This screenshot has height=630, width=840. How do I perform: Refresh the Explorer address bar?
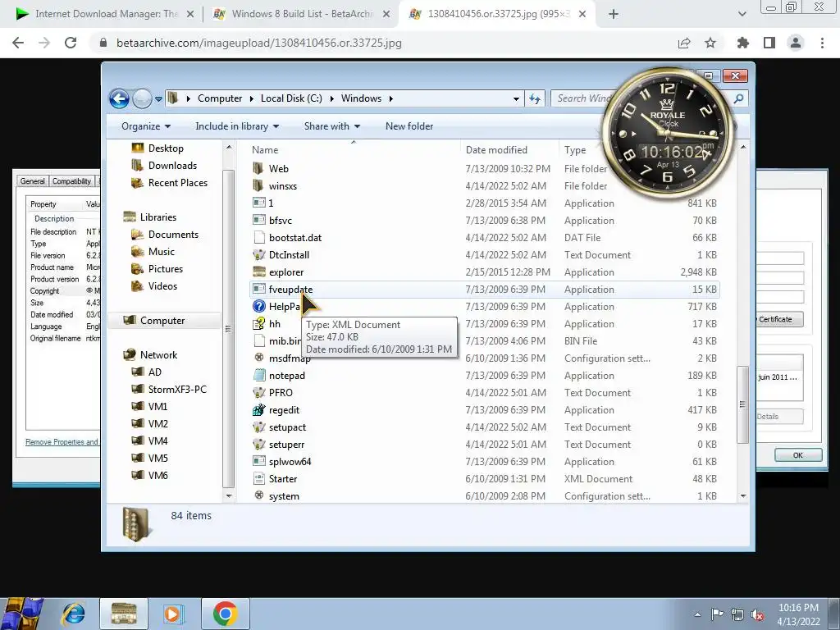coord(535,98)
